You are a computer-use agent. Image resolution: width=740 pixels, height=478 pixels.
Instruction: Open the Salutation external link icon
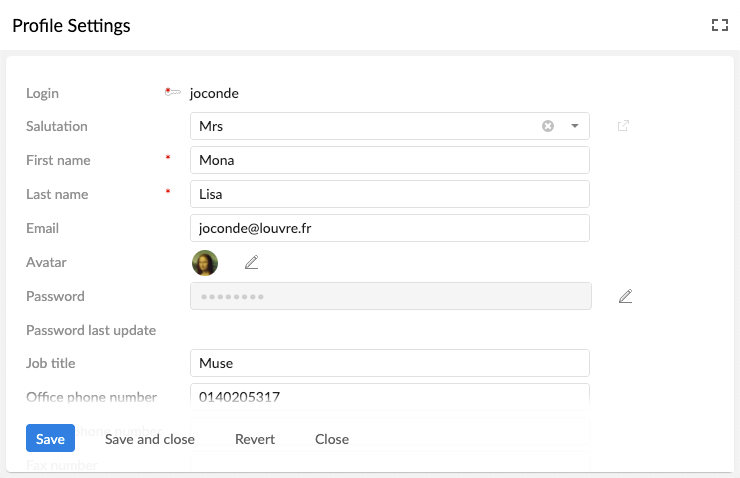[x=623, y=126]
